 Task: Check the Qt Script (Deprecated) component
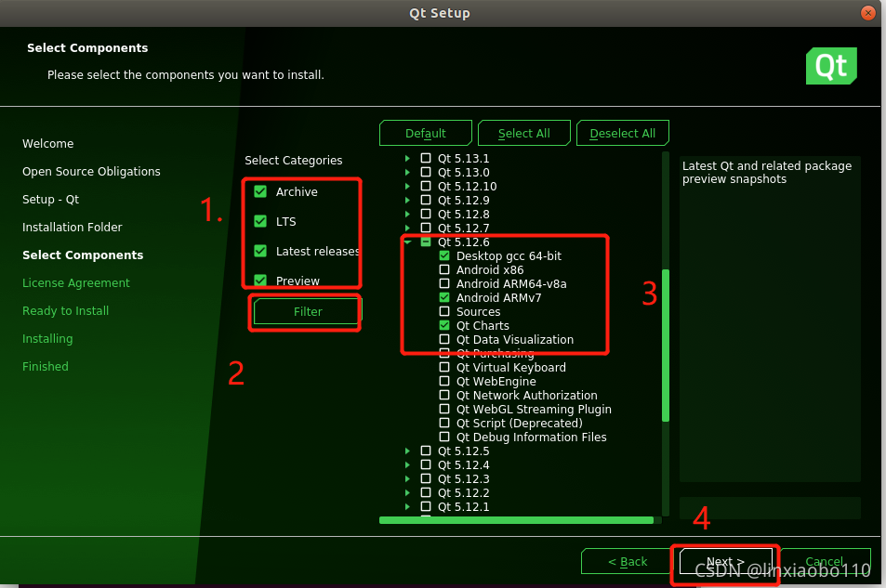444,423
